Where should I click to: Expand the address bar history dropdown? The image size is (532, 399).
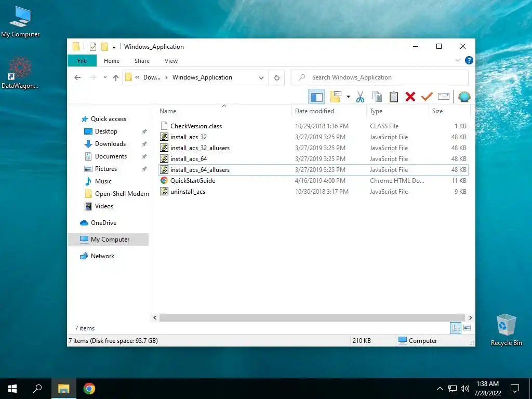261,78
